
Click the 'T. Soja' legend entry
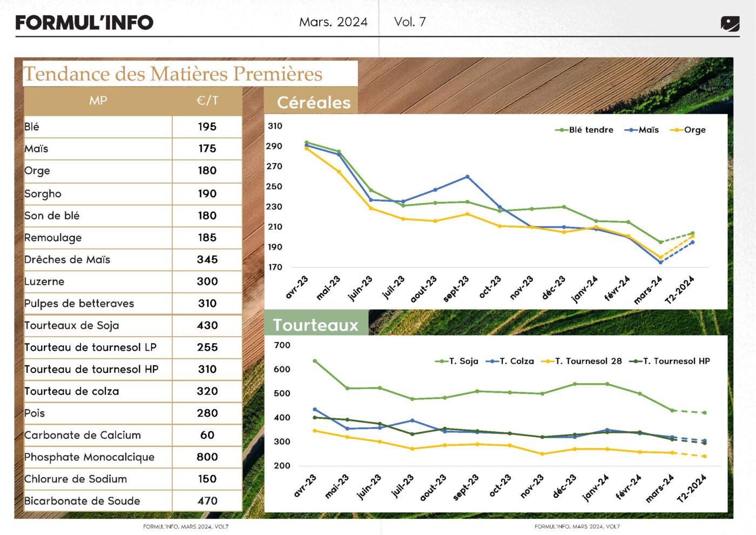coord(457,361)
